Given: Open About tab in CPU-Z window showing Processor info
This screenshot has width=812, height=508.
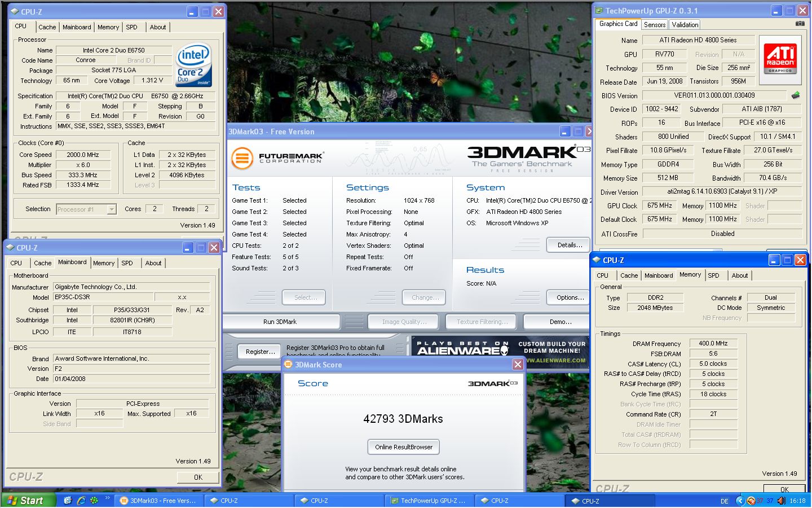Looking at the screenshot, I should (x=158, y=27).
